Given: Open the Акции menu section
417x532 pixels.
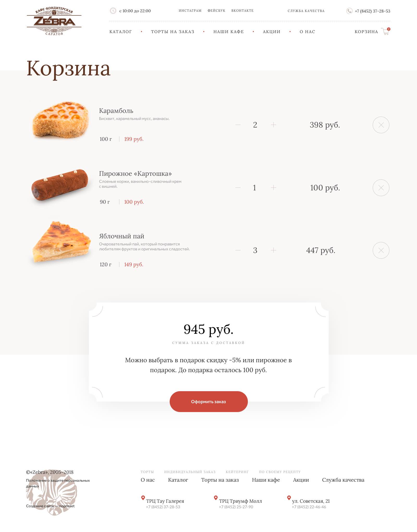Looking at the screenshot, I should tap(271, 32).
